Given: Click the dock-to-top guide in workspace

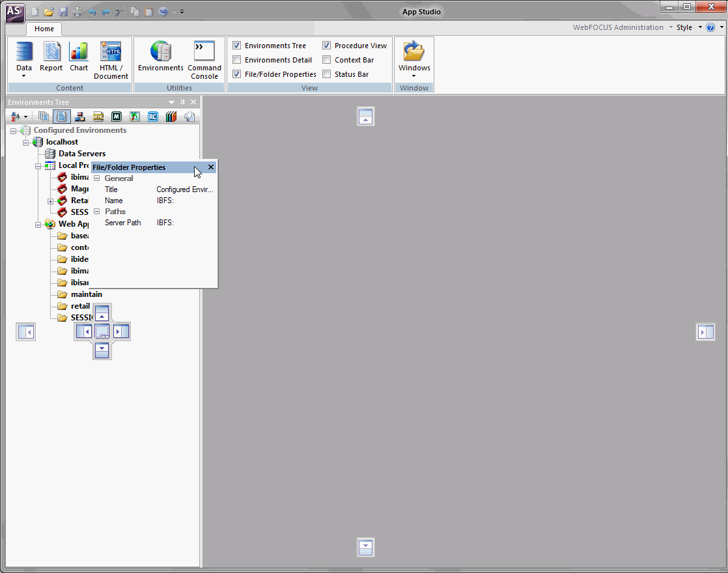Looking at the screenshot, I should [x=365, y=116].
